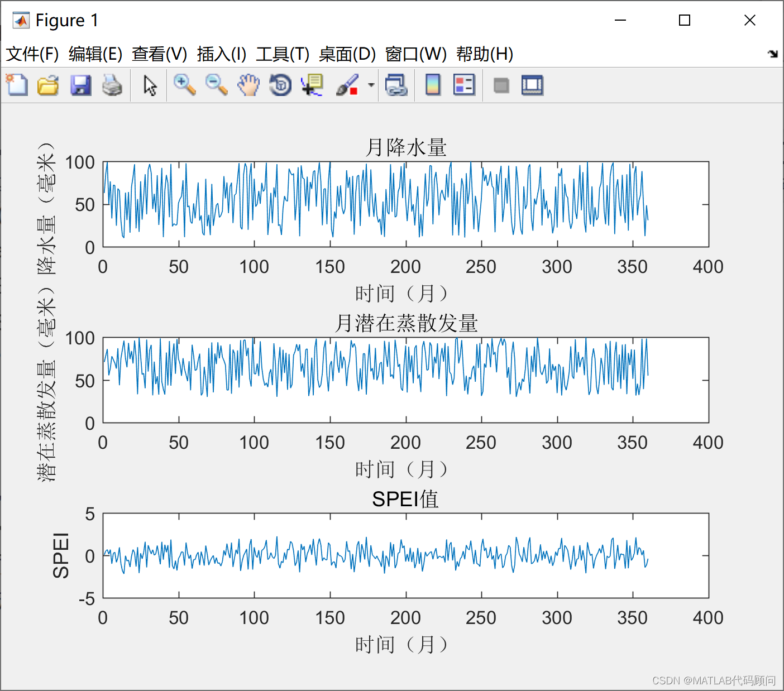784x691 pixels.
Task: Click the Hide Plot Tools icon
Action: 501,85
